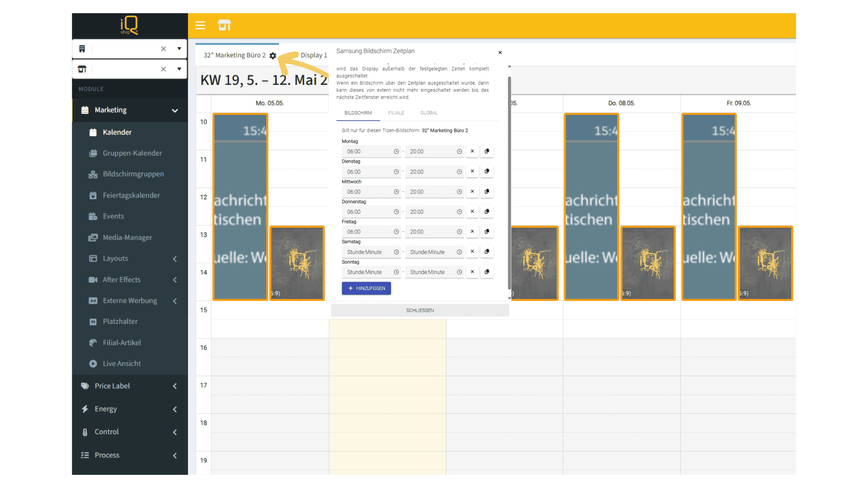Close the dialog with SCHLIESSEN
This screenshot has width=868, height=488.
[x=420, y=310]
